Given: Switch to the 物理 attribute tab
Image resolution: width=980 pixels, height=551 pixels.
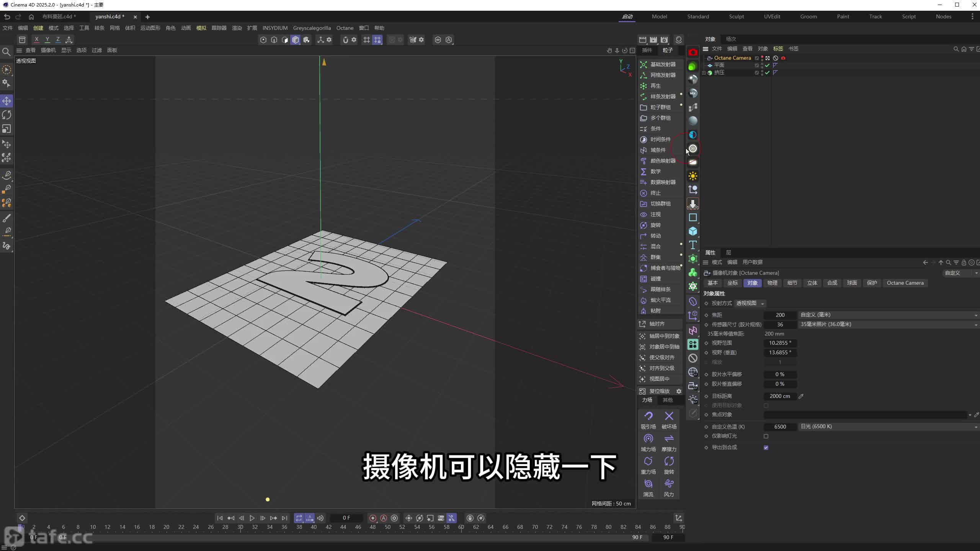Looking at the screenshot, I should tap(772, 283).
